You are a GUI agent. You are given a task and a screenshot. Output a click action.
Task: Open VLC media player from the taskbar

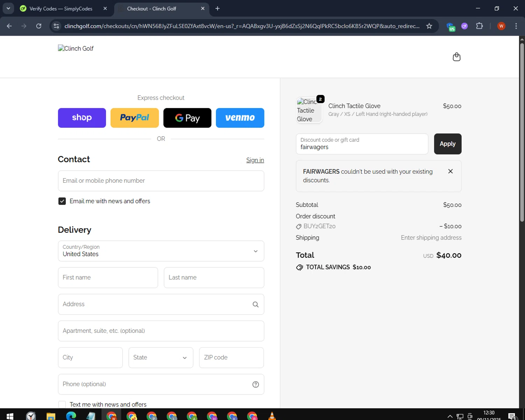[x=272, y=416]
